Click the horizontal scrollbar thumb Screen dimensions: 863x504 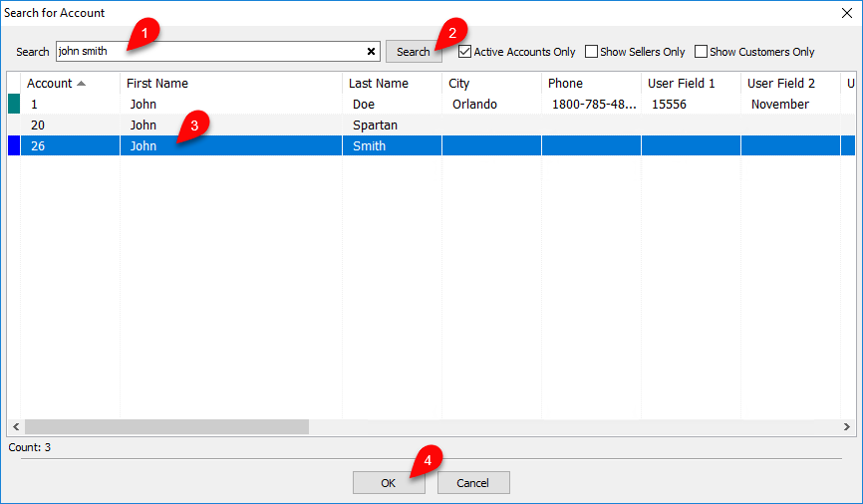pyautogui.click(x=166, y=426)
